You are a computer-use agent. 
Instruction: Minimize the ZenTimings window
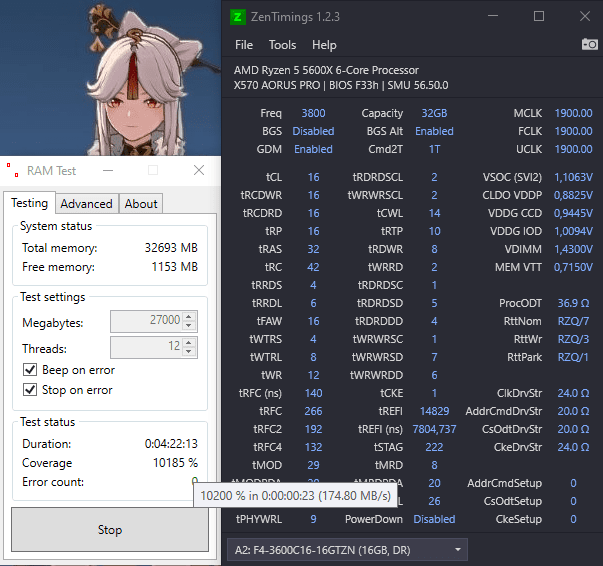click(x=493, y=16)
